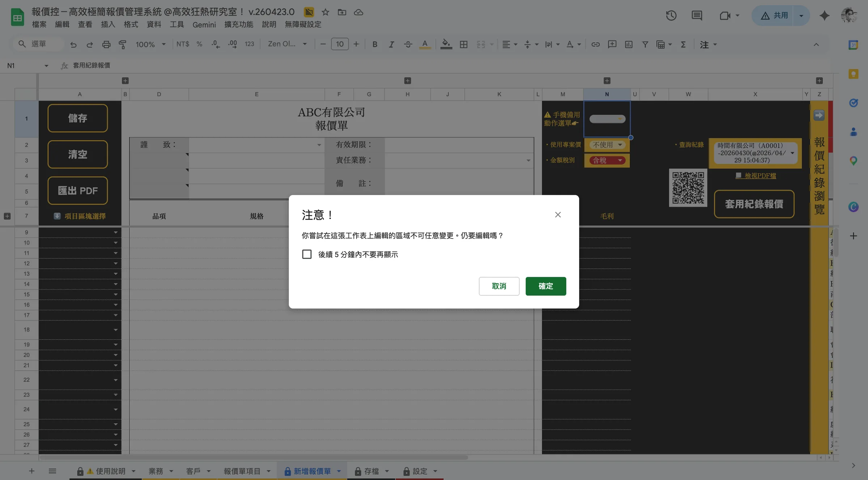Check the cloud save status icon
Image resolution: width=868 pixels, height=480 pixels.
click(358, 12)
